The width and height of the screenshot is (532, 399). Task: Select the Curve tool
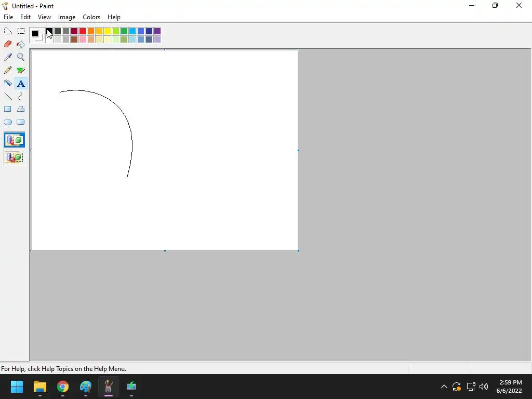pyautogui.click(x=21, y=96)
